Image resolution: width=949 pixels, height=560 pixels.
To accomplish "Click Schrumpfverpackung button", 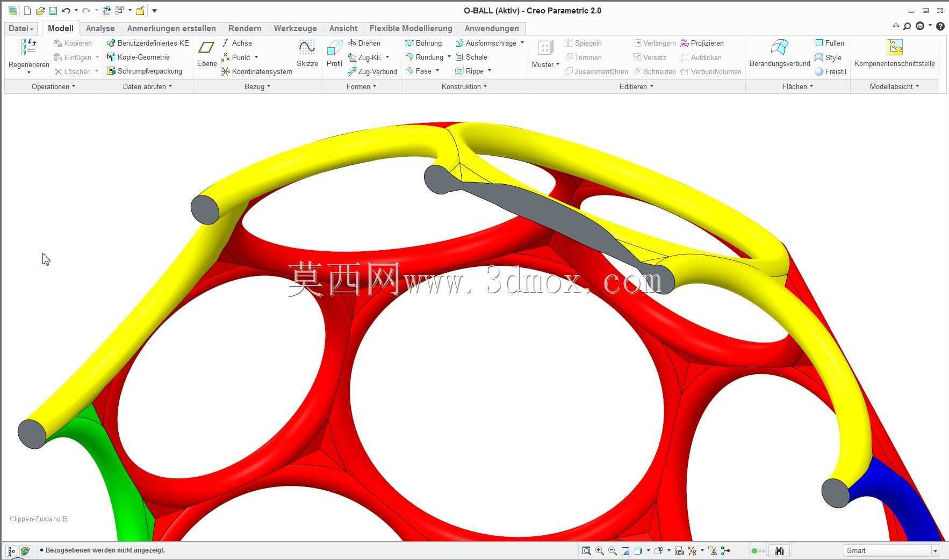I will (145, 71).
